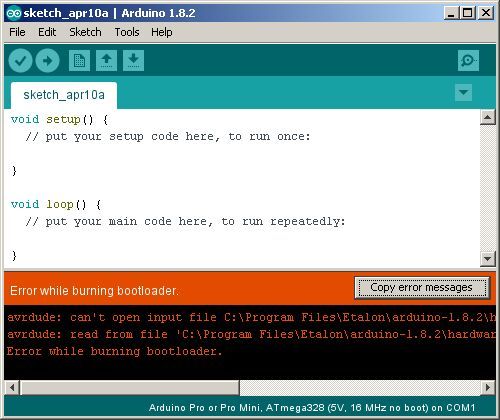This screenshot has height=420, width=500.
Task: Click the board info 'Arduino Pro or Pro Mini' status text
Action: [312, 408]
